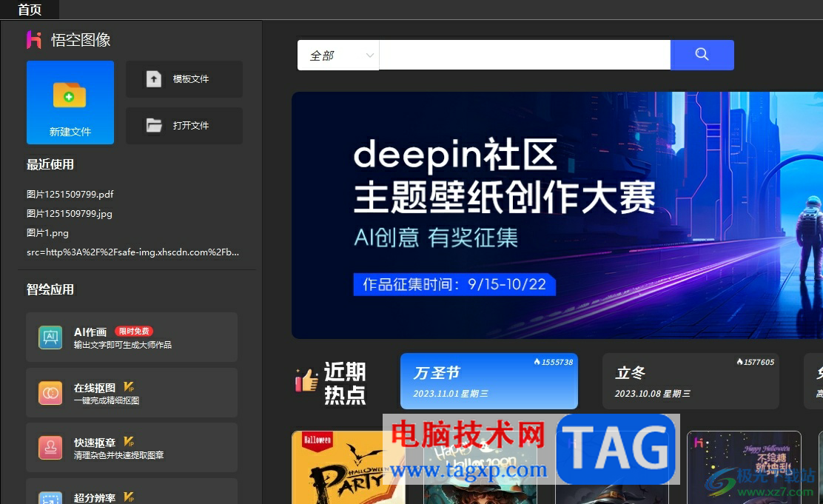Click 清理杂色并快速提取图章 description
Screen dimensions: 823x504
118,455
